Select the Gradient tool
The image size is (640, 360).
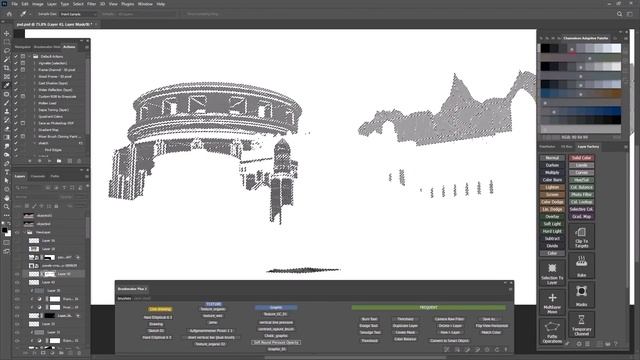pyautogui.click(x=6, y=138)
